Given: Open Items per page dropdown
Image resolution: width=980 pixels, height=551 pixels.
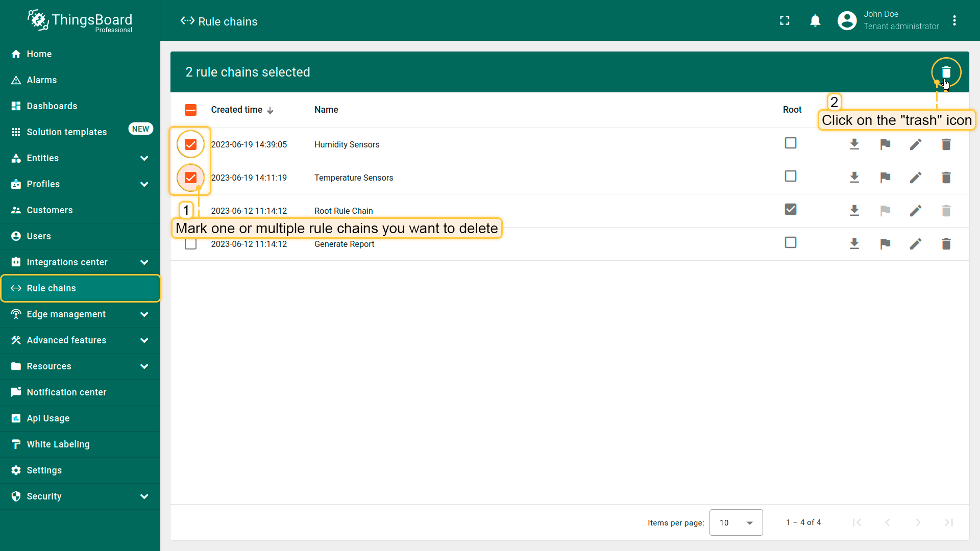Looking at the screenshot, I should [x=736, y=522].
